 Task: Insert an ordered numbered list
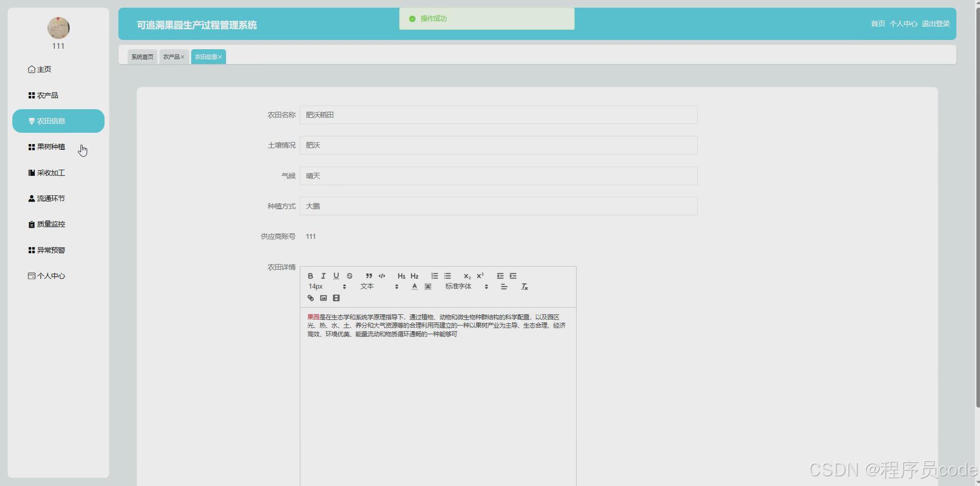(x=434, y=276)
